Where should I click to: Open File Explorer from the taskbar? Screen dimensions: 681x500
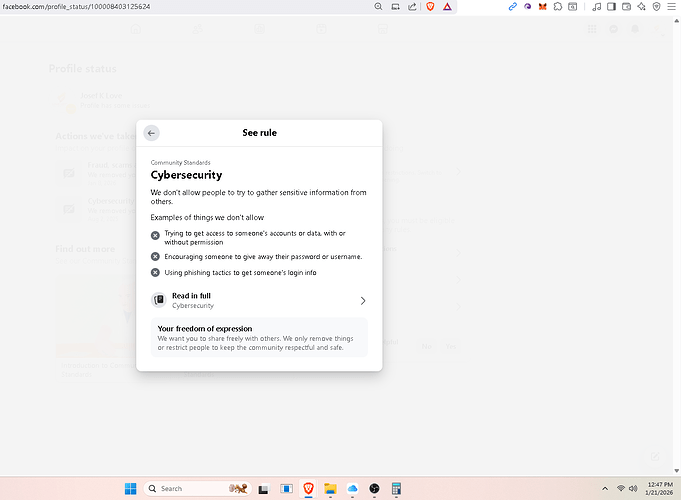tap(330, 488)
